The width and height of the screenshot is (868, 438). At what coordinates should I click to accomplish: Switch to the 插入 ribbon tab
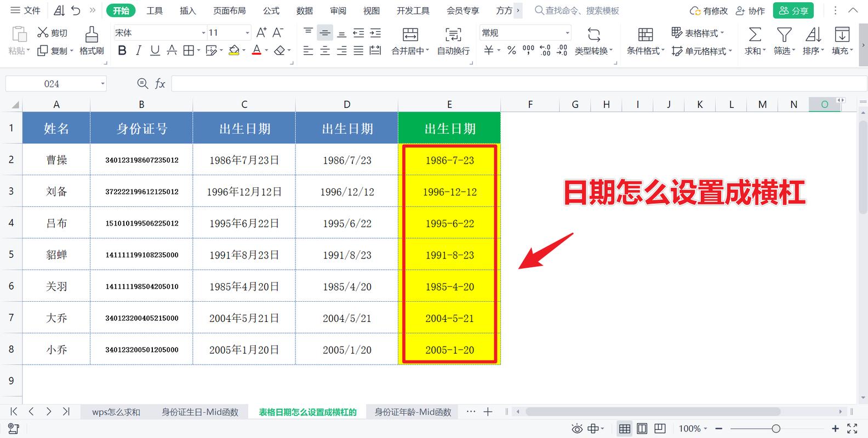click(188, 10)
